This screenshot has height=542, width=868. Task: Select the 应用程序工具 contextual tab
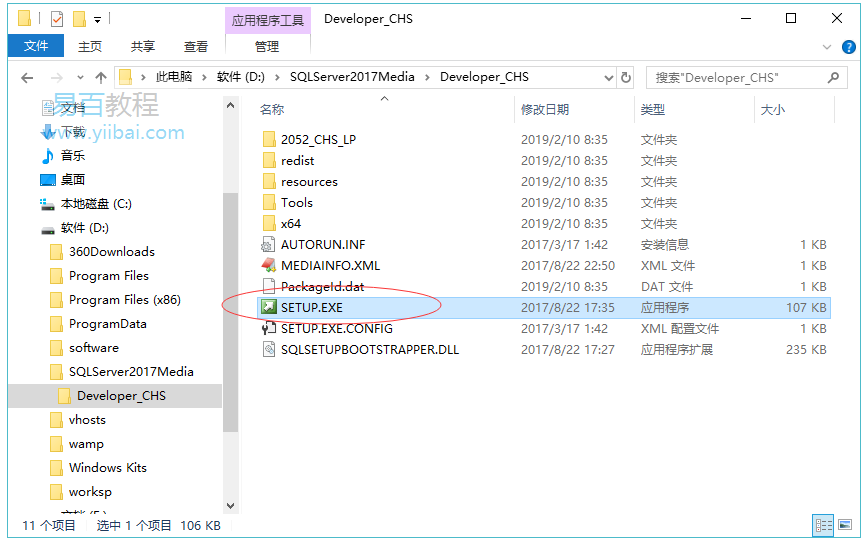click(268, 20)
